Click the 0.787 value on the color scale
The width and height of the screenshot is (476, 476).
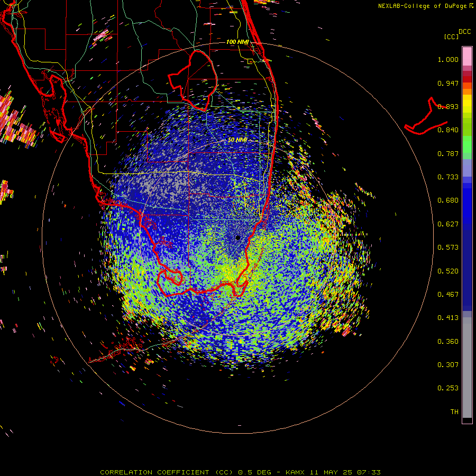coord(448,153)
